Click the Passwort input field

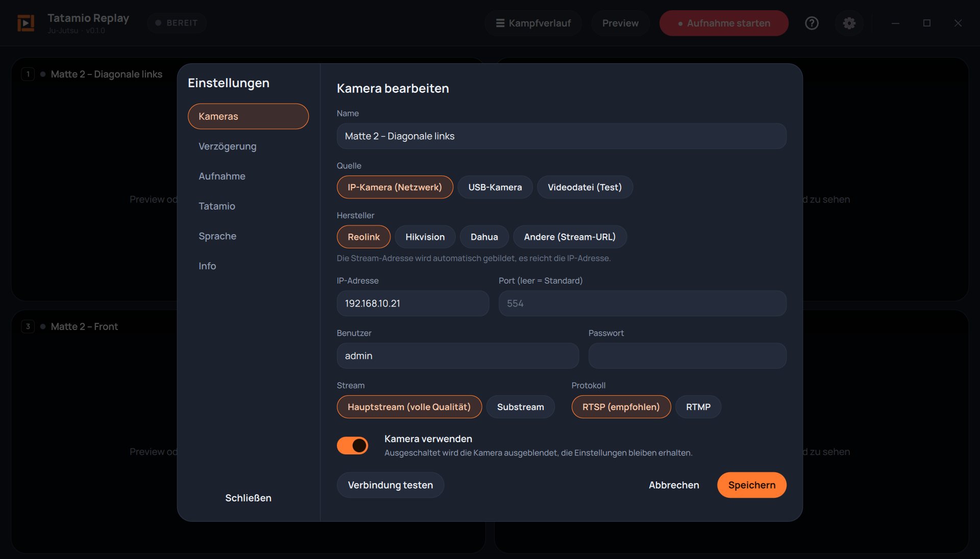688,356
